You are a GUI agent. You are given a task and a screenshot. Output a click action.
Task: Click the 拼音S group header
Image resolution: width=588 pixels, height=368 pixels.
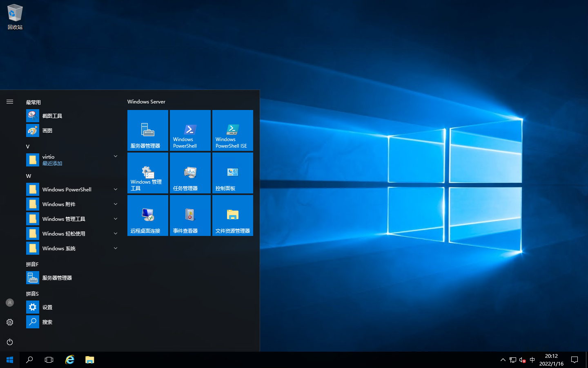(x=32, y=294)
